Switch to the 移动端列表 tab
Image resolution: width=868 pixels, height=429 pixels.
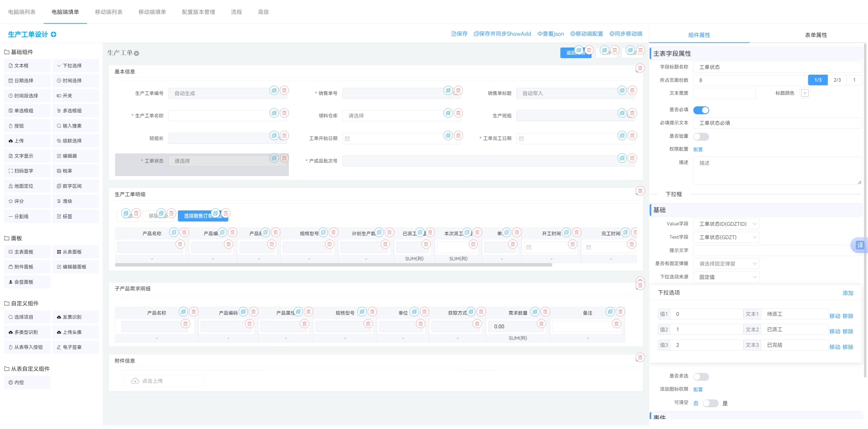point(108,12)
